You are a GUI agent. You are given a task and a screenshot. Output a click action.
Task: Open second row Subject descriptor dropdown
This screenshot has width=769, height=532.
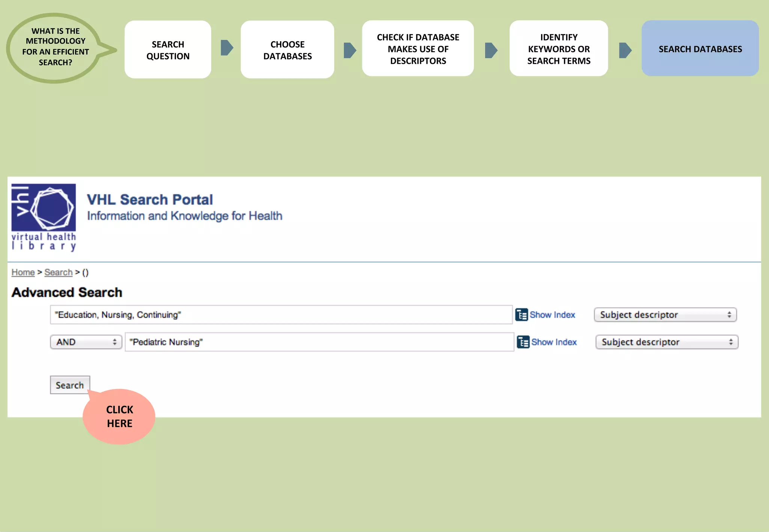tap(666, 342)
